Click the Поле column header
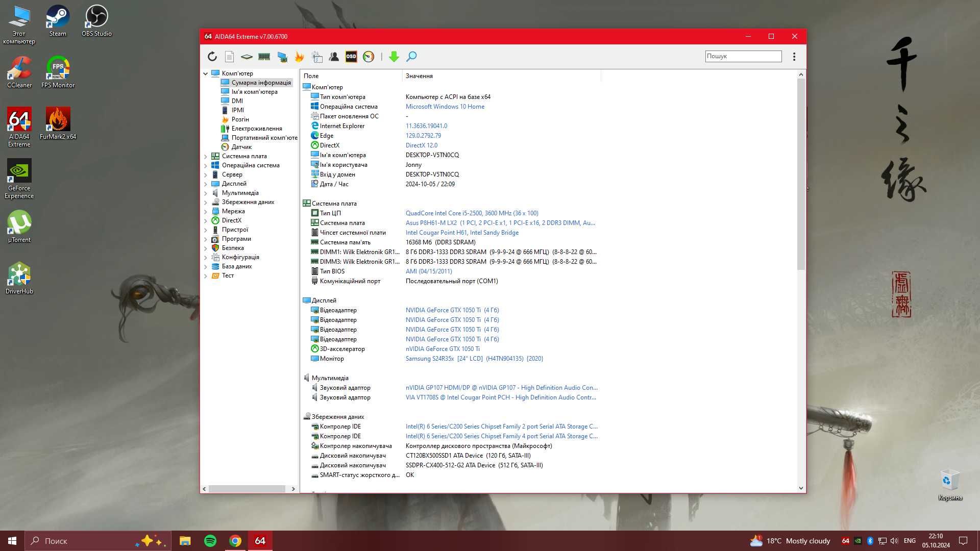Image resolution: width=980 pixels, height=551 pixels. click(352, 76)
